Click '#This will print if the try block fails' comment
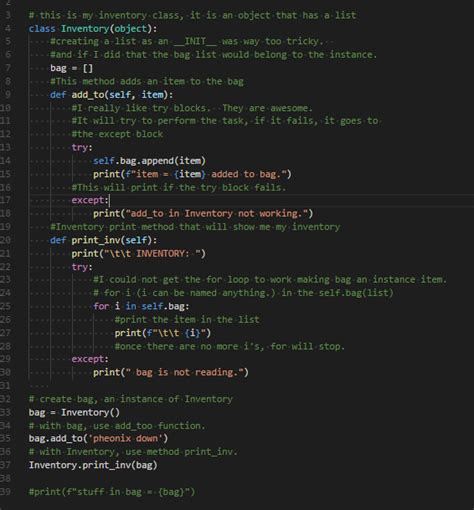This screenshot has height=510, width=474. pos(179,188)
